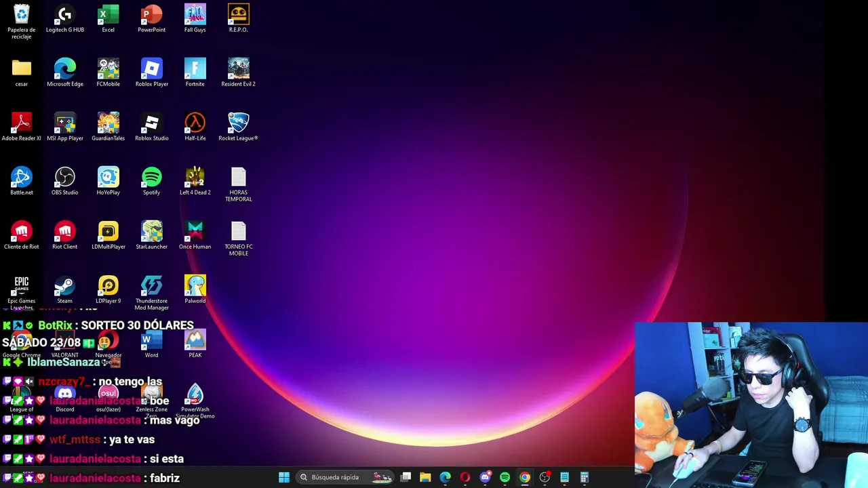Open File Explorer from the taskbar

coord(425,477)
